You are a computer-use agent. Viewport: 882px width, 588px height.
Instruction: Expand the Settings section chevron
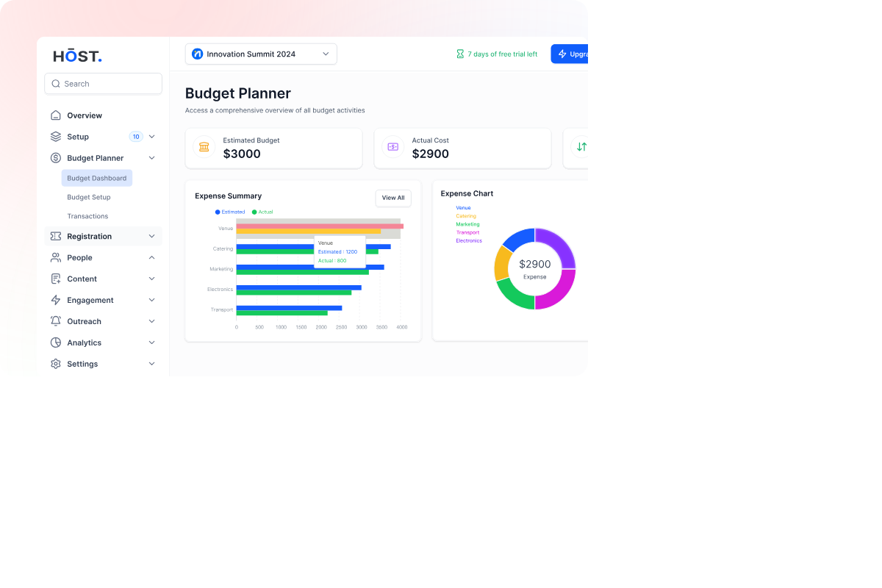tap(152, 364)
